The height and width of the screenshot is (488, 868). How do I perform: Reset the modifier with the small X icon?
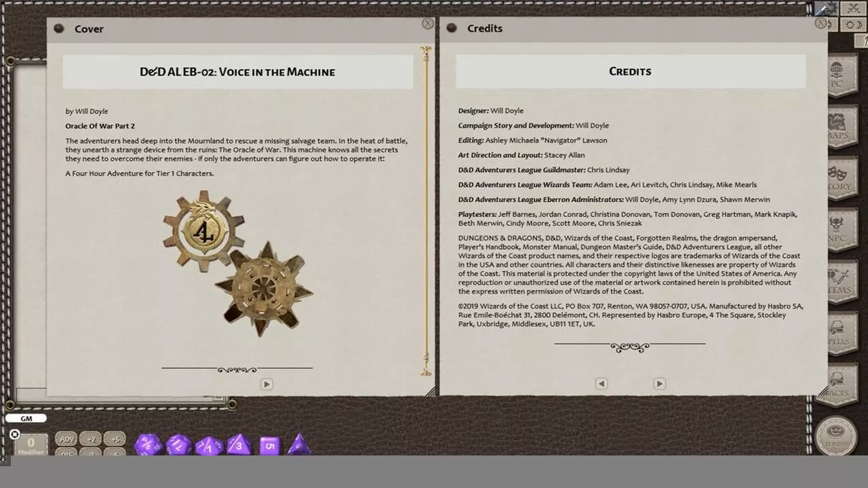(x=15, y=434)
